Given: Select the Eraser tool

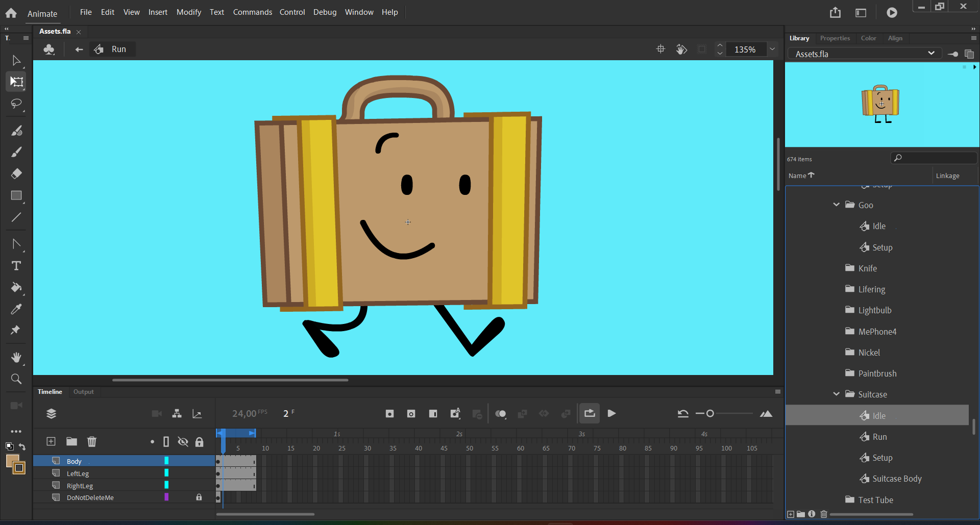Looking at the screenshot, I should pos(16,173).
